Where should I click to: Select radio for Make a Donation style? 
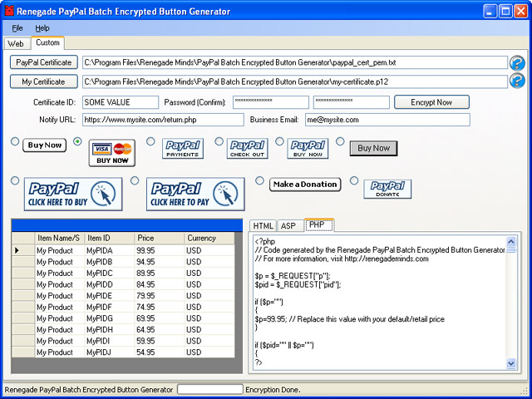259,180
